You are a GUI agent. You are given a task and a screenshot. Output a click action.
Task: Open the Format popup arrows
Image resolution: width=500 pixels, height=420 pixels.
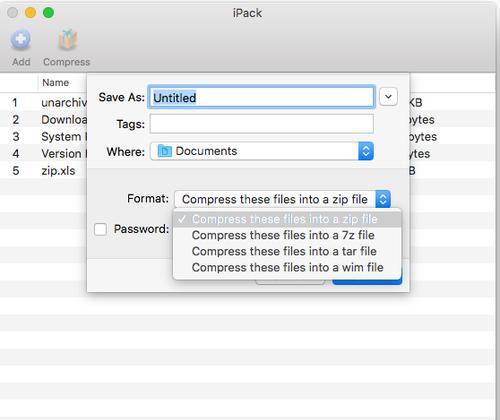coord(383,199)
